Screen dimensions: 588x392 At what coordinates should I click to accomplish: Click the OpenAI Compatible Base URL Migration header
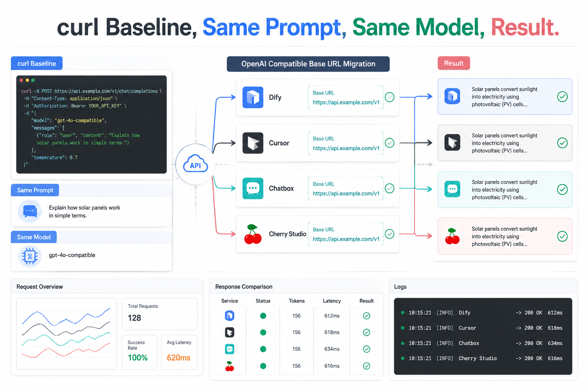coord(308,64)
